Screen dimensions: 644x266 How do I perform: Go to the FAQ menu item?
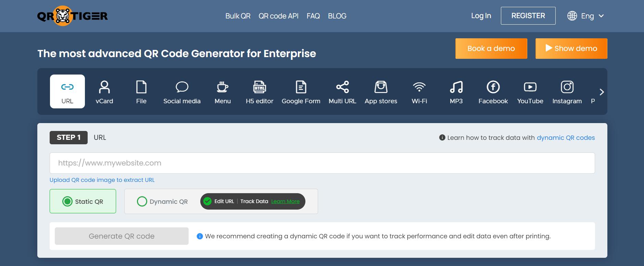point(313,16)
